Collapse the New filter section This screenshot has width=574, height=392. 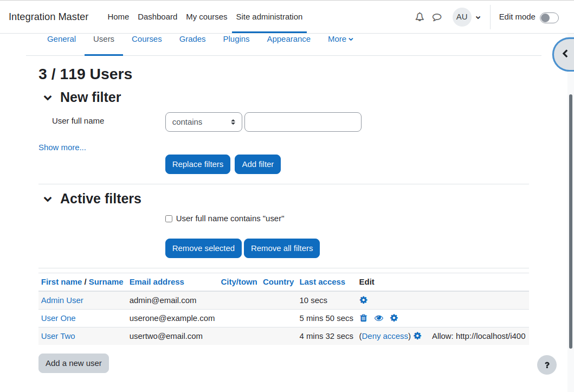point(48,98)
